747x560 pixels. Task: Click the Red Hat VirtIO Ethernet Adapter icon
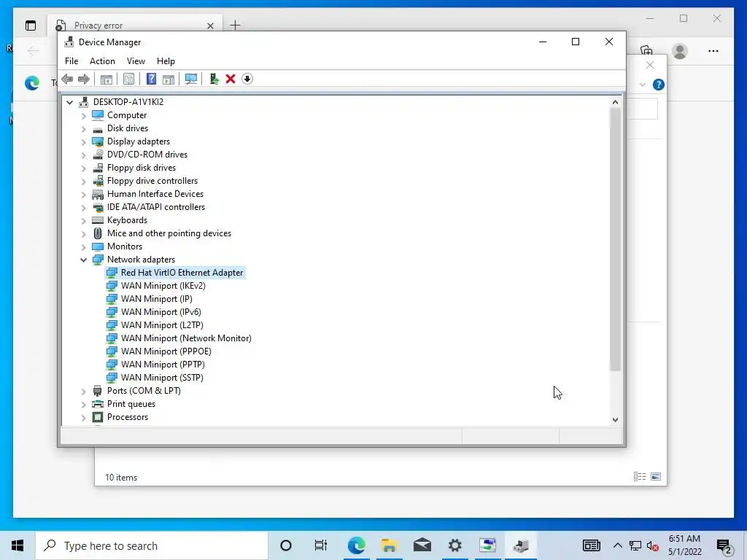coord(112,273)
